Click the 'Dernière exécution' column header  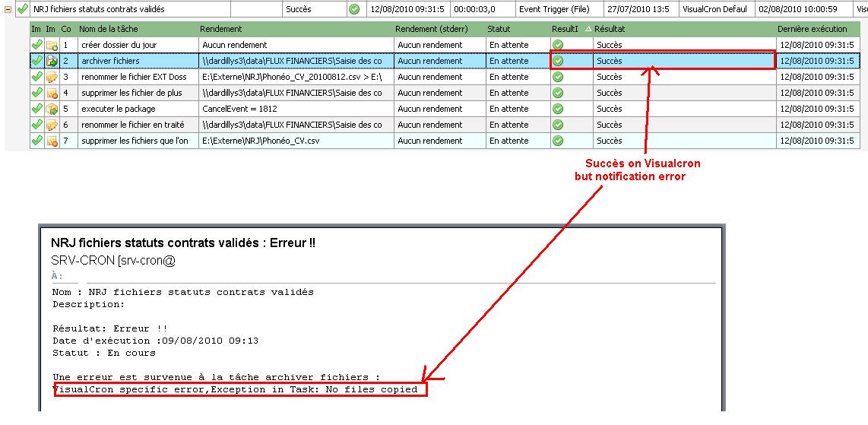pos(812,29)
